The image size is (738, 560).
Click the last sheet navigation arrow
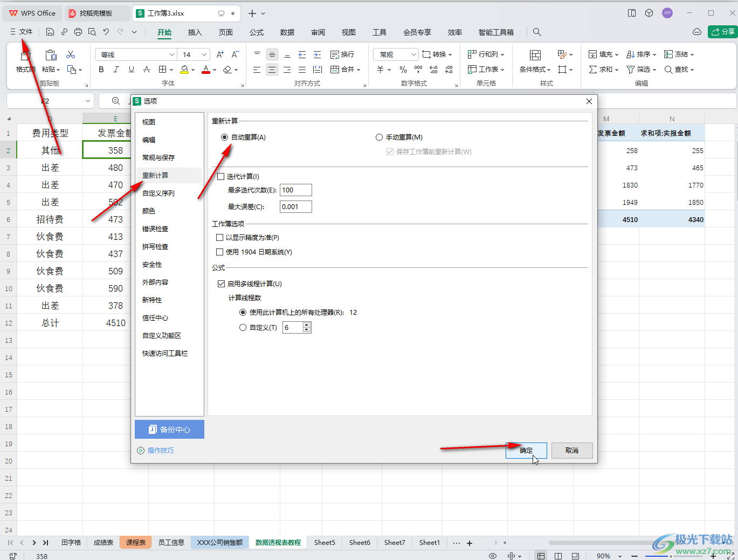point(46,543)
